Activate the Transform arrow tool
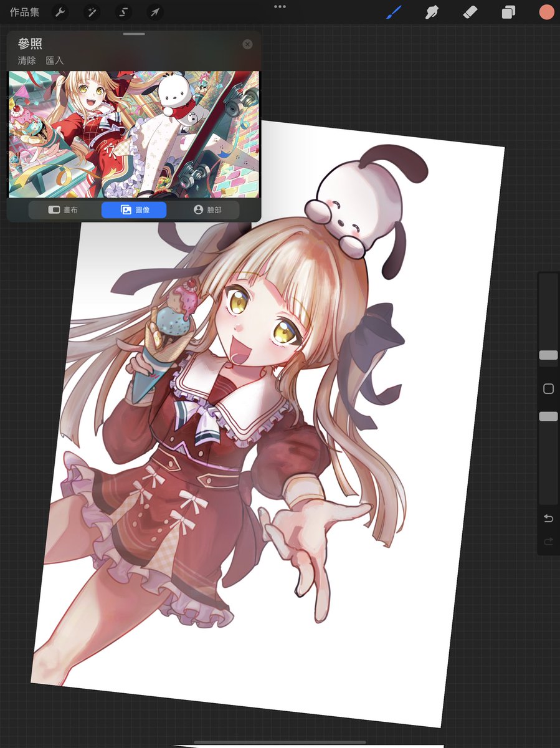The image size is (560, 748). point(155,12)
